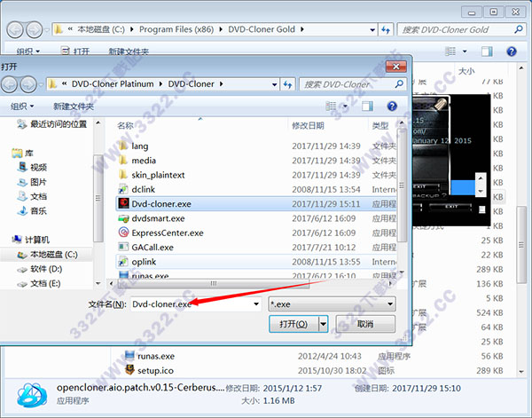The image size is (532, 418).
Task: Refresh the dialog address bar
Action: [x=287, y=84]
